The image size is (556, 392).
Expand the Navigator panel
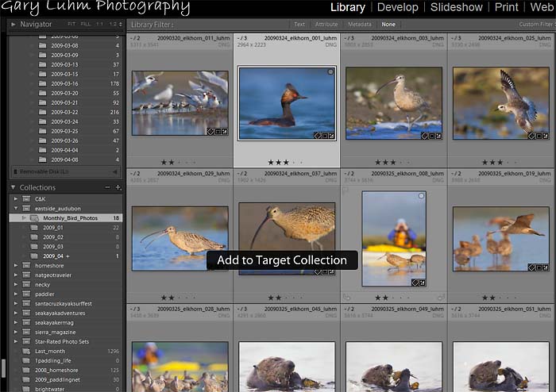[14, 24]
